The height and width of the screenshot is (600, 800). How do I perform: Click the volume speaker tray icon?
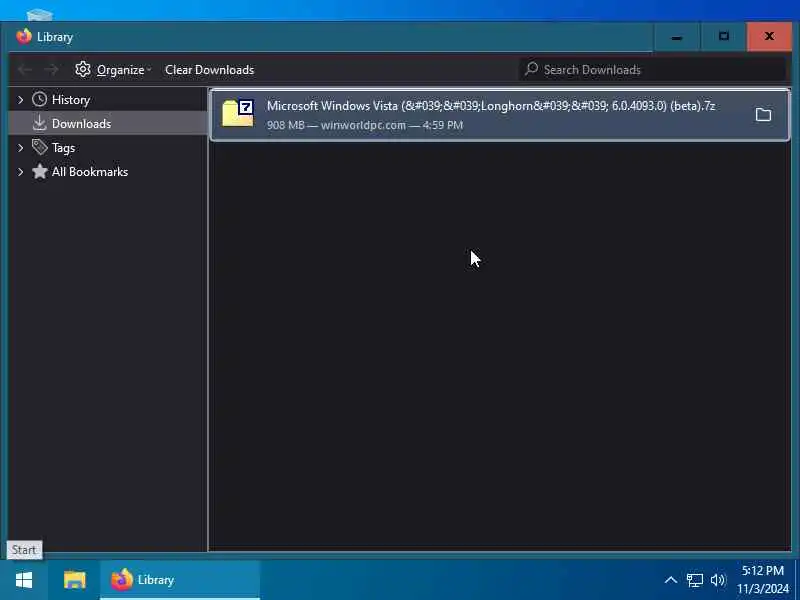[718, 580]
